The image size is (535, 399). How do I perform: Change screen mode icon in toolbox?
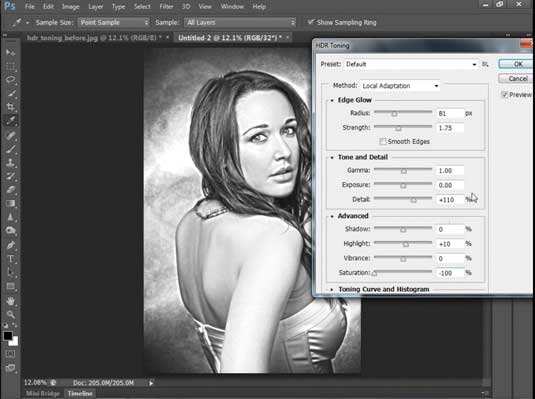tap(10, 368)
